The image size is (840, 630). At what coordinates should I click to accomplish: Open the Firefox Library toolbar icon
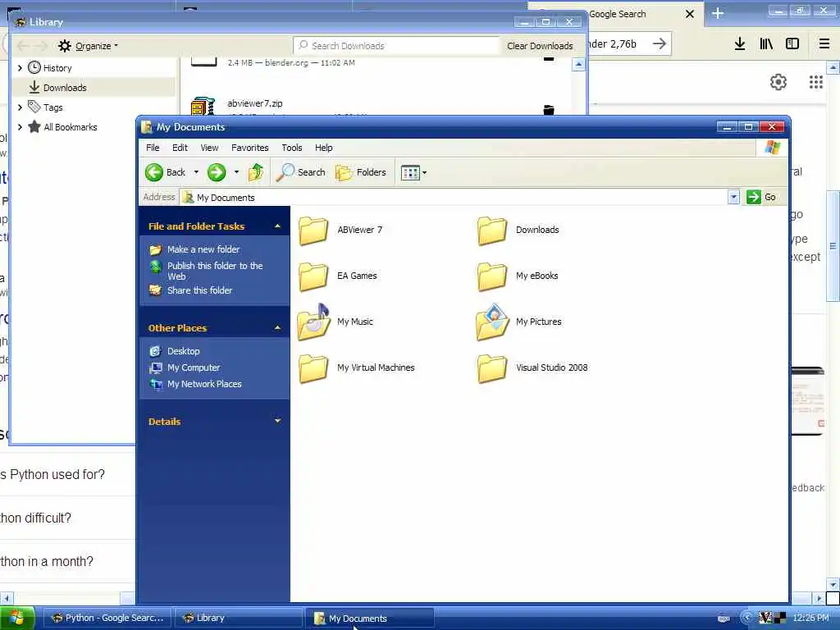(766, 44)
